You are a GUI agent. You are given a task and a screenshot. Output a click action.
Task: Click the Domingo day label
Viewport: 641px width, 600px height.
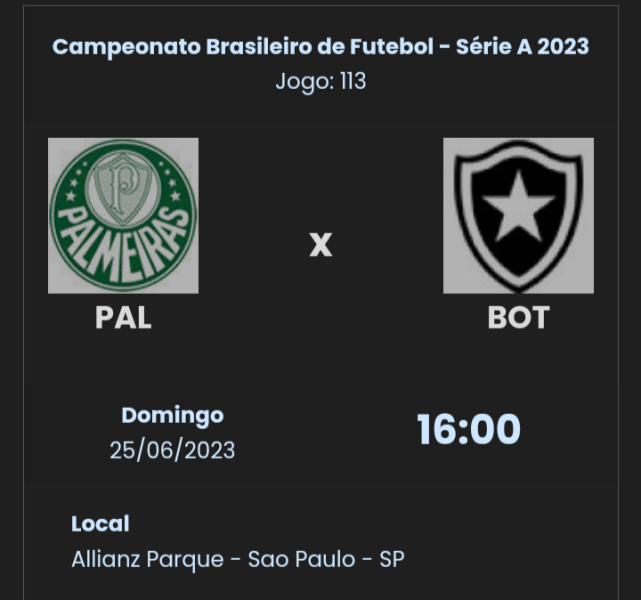point(172,415)
